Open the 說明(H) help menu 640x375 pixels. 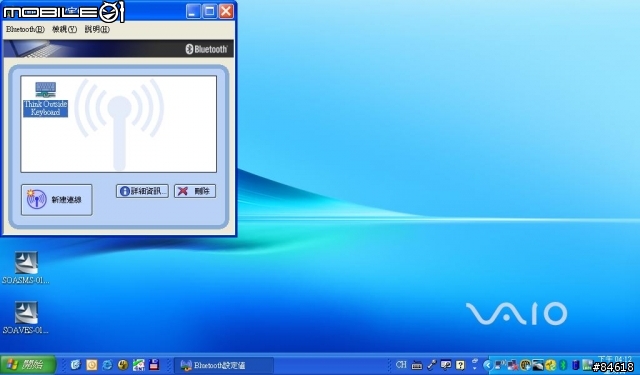pyautogui.click(x=97, y=29)
